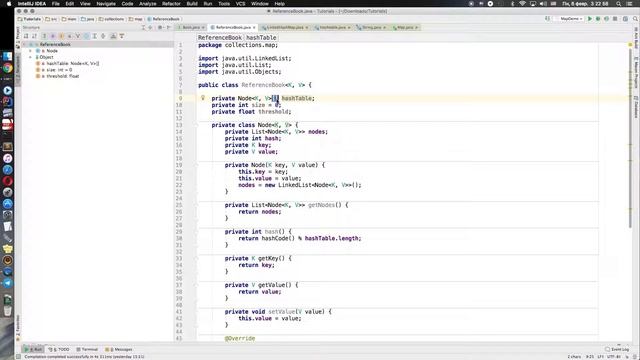Open the Analyze menu
Screen dimensions: 640x360
click(148, 4)
